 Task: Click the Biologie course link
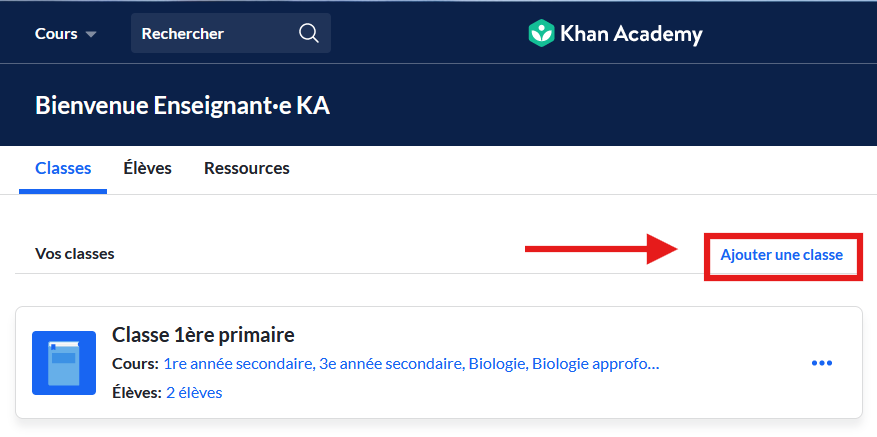(x=498, y=364)
